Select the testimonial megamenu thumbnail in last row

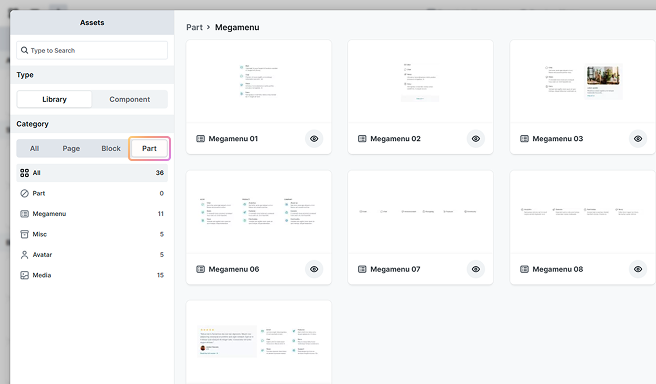point(259,342)
